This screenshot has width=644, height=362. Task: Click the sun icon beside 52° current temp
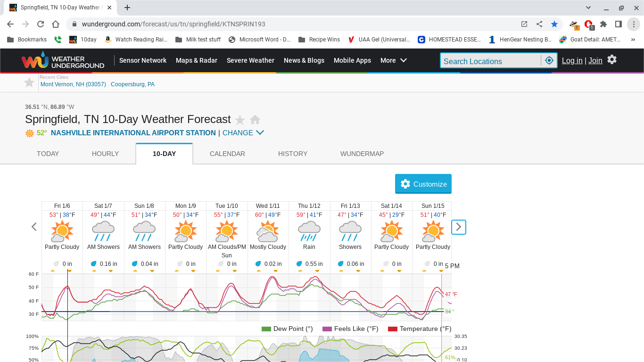coord(30,133)
